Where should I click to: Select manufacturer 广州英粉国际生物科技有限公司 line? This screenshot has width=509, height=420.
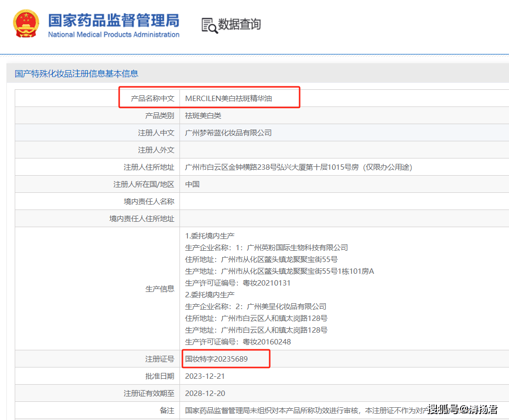tap(266, 248)
